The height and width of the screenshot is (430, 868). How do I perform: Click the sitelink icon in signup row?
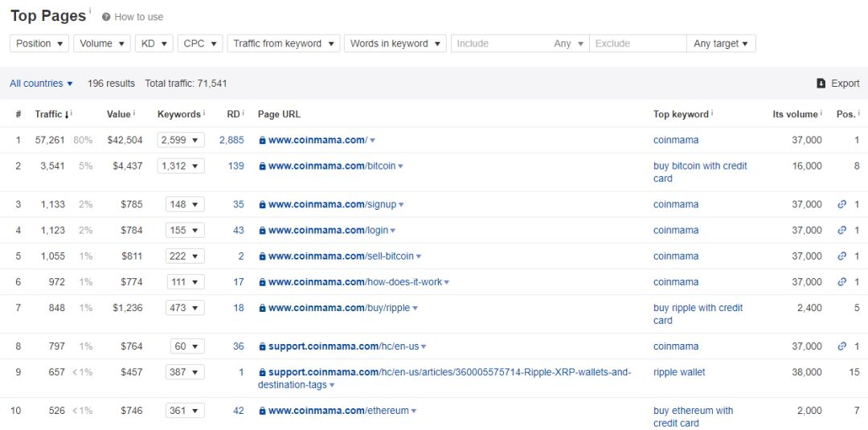pos(842,204)
